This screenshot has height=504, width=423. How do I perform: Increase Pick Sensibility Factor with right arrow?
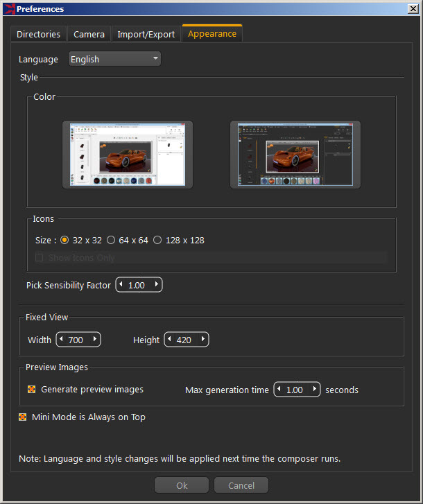click(x=157, y=284)
